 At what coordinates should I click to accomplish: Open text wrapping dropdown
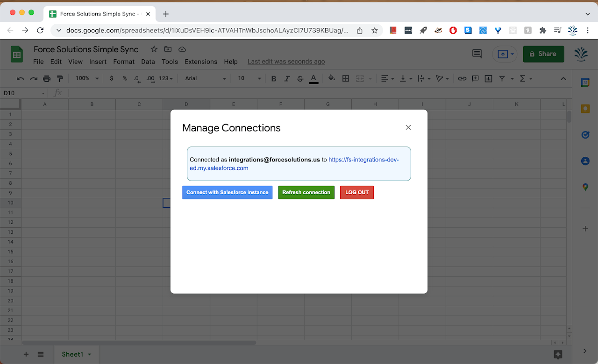[423, 78]
